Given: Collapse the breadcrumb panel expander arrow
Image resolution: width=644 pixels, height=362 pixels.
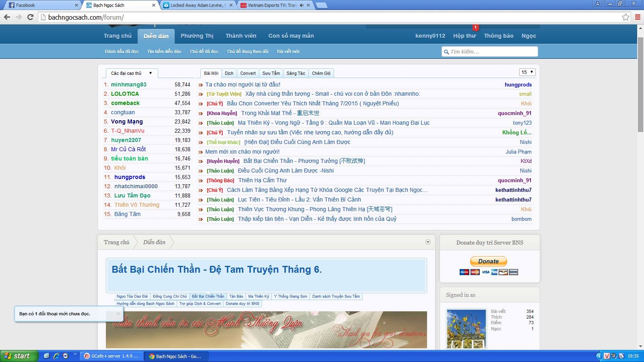Looking at the screenshot, I should tap(428, 242).
